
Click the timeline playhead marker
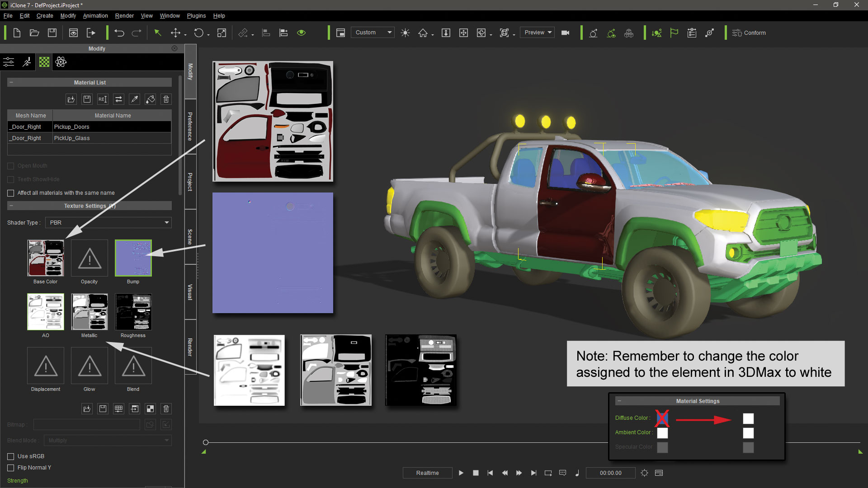point(206,442)
